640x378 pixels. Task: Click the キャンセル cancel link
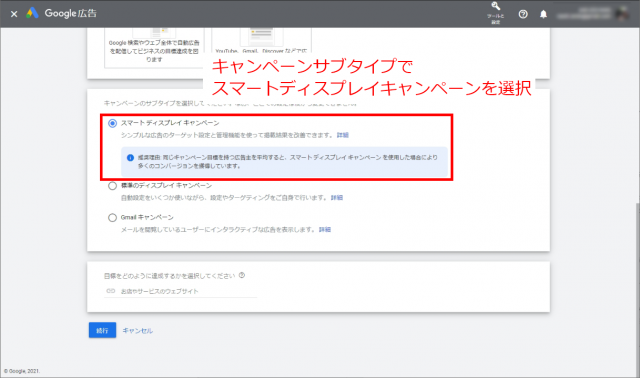click(138, 331)
